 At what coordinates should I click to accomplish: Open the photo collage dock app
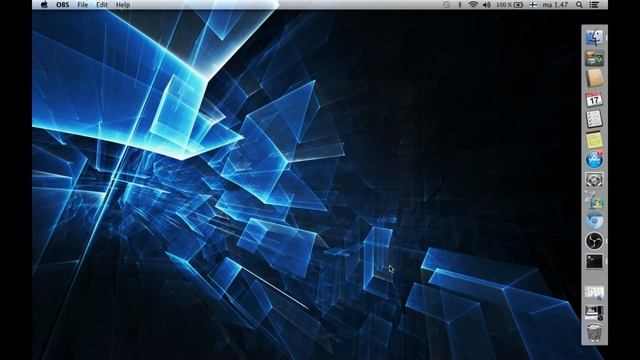point(594,58)
